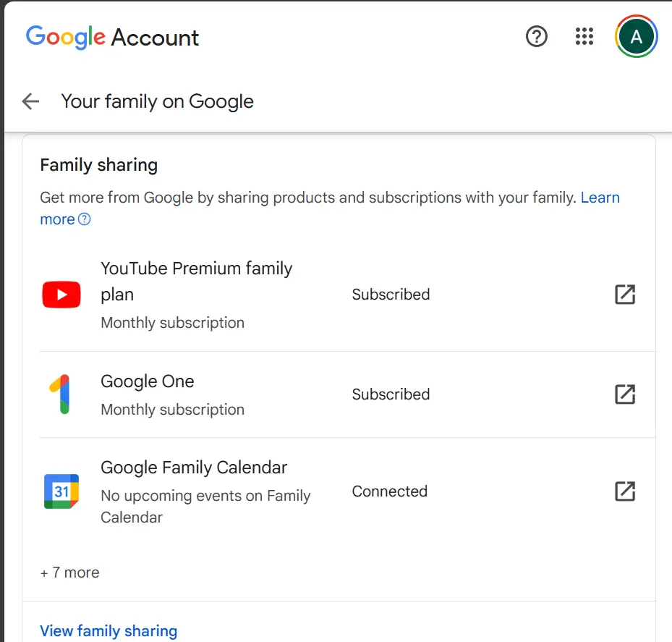The width and height of the screenshot is (672, 642).
Task: Open YouTube Premium external link icon
Action: [x=625, y=295]
